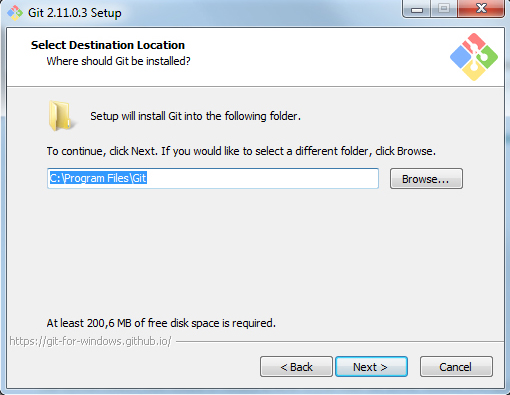The height and width of the screenshot is (395, 510).
Task: Click the free disk space requirement text
Action: (x=161, y=323)
